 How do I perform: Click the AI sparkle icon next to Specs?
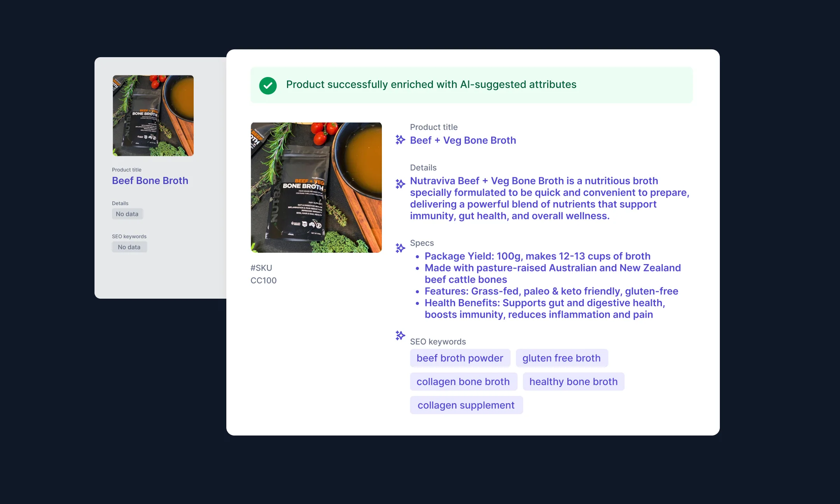click(x=400, y=248)
